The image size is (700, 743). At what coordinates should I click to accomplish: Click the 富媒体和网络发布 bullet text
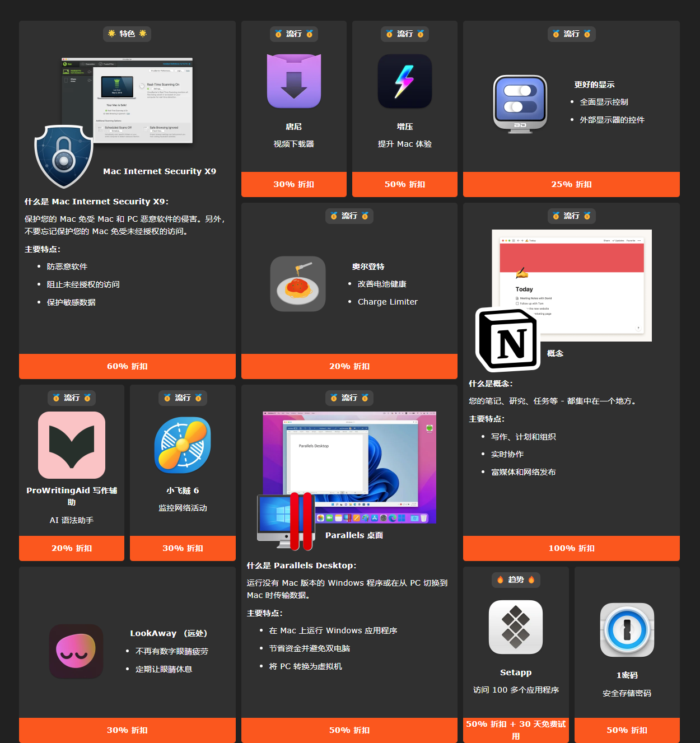[524, 472]
